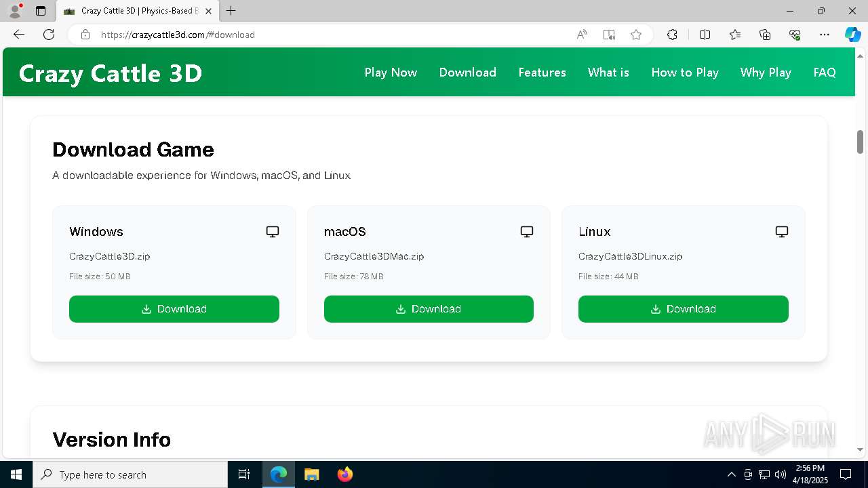Click Linux card monitor icon
868x488 pixels.
[x=782, y=232]
